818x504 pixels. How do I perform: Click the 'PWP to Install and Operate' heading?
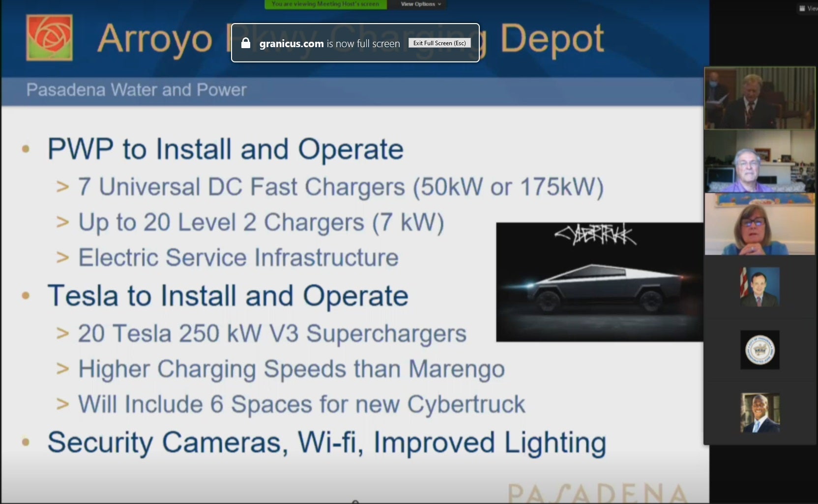226,149
